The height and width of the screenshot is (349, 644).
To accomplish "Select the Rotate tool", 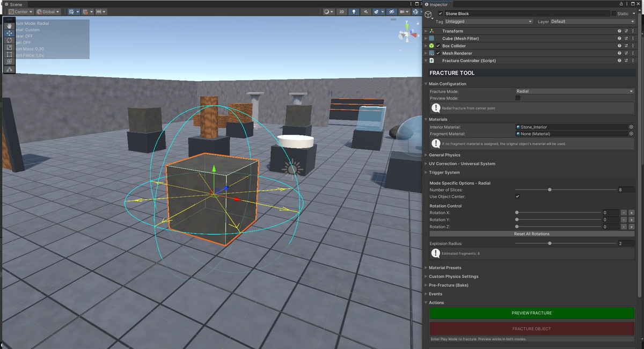I will pyautogui.click(x=9, y=40).
